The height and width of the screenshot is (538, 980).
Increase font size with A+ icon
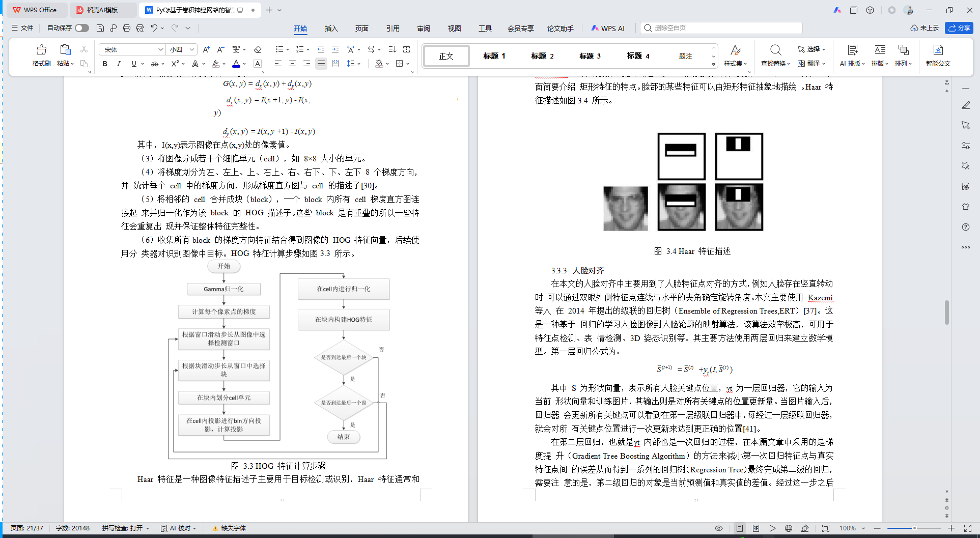[206, 49]
